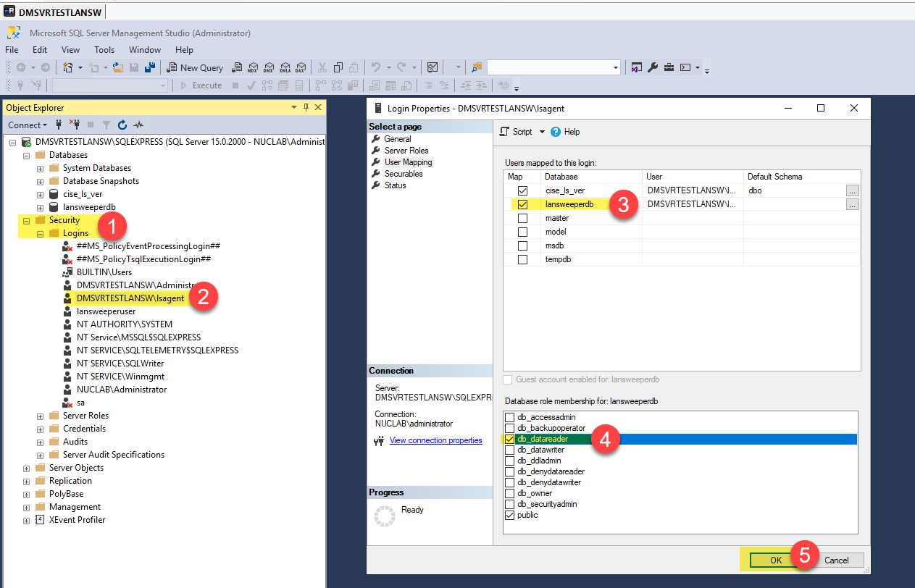Click the Properties wrench icon in toolbar

pos(652,67)
